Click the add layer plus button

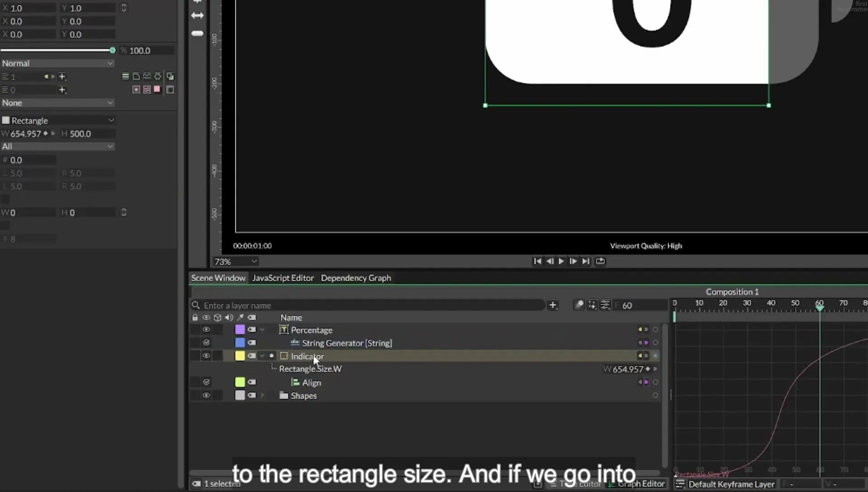[552, 305]
